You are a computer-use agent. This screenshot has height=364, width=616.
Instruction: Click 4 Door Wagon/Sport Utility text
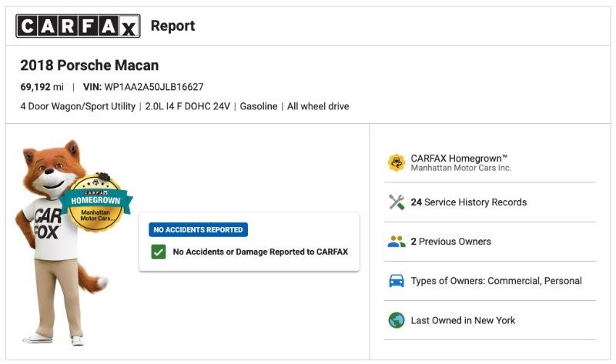point(78,106)
